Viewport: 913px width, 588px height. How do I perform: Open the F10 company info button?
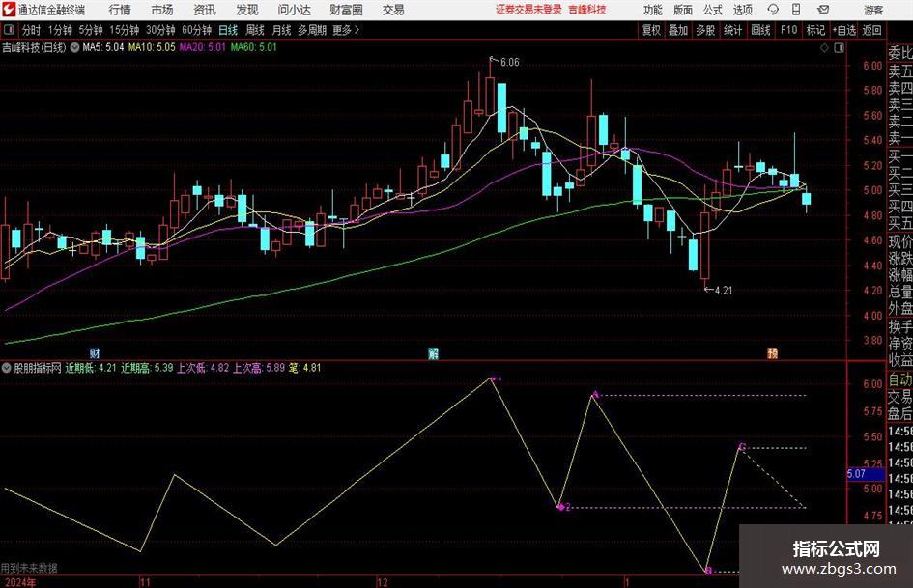point(788,30)
